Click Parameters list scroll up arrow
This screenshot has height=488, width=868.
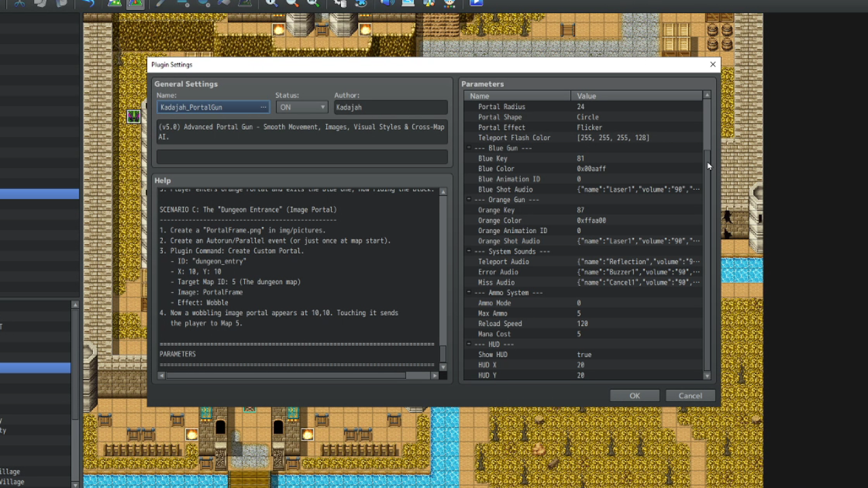pos(707,96)
